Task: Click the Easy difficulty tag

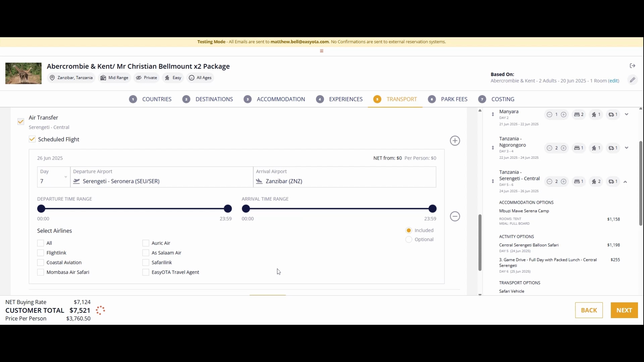Action: (x=173, y=78)
